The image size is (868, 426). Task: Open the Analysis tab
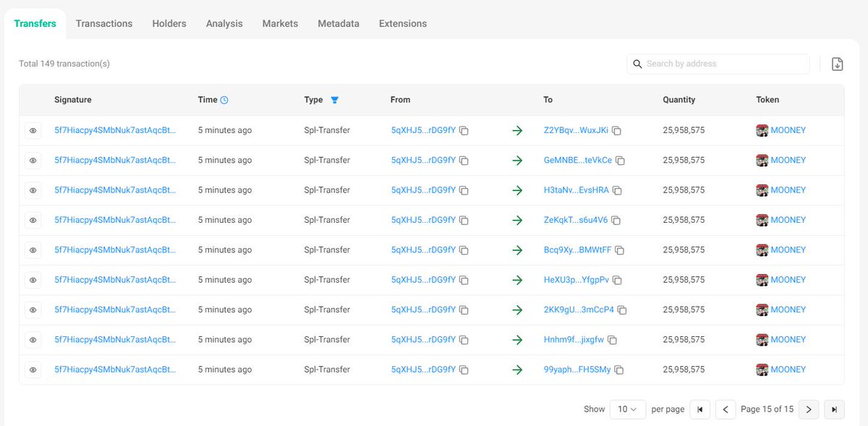[224, 23]
